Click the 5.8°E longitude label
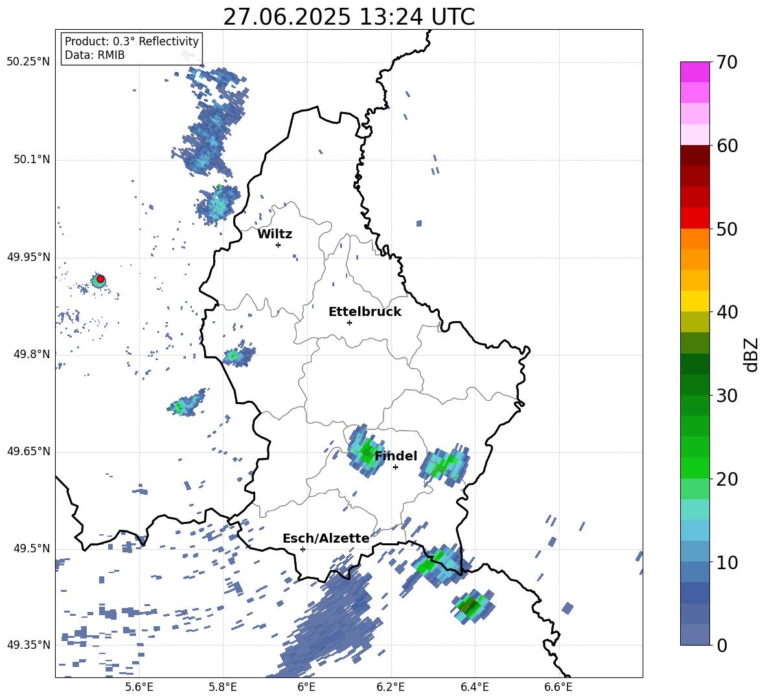The image size is (767, 700). click(223, 687)
